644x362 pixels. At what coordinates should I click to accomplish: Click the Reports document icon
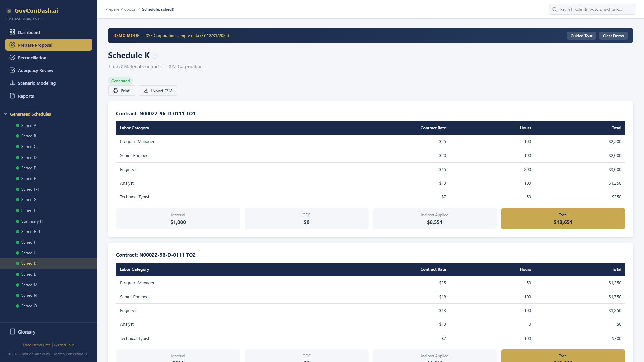pyautogui.click(x=12, y=96)
